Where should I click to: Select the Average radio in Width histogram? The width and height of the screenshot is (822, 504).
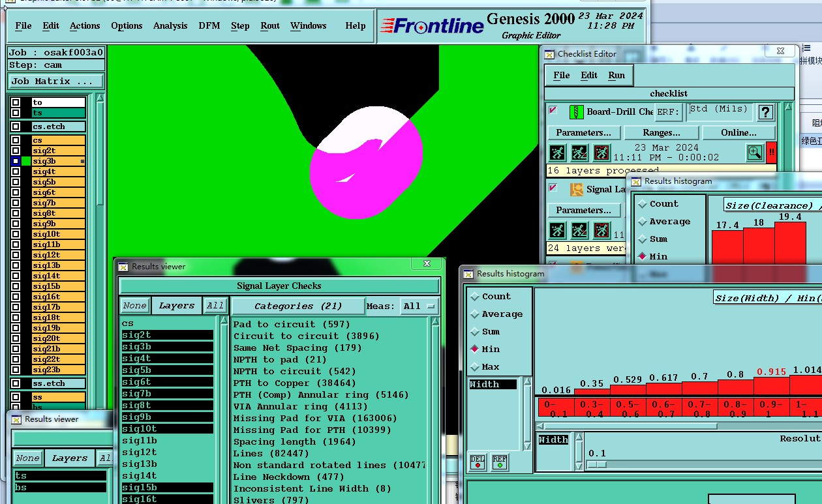(x=474, y=314)
